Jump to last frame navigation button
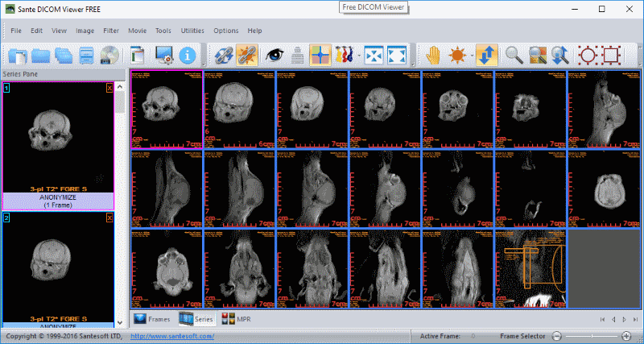Image resolution: width=644 pixels, height=344 pixels. coord(635,319)
